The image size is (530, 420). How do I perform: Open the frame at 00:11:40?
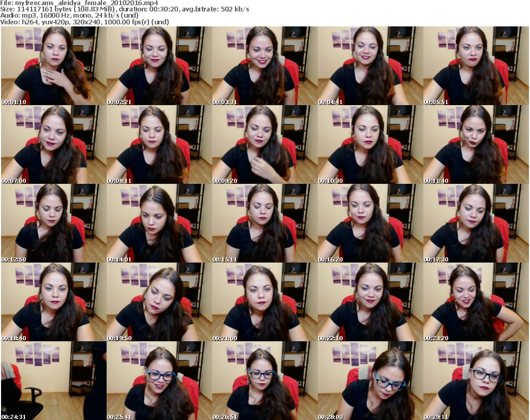point(476,144)
